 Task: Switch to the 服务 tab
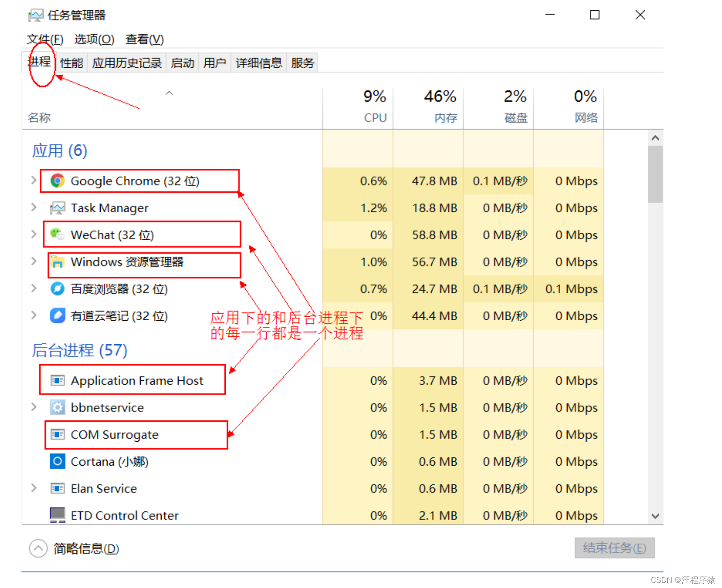tap(303, 63)
